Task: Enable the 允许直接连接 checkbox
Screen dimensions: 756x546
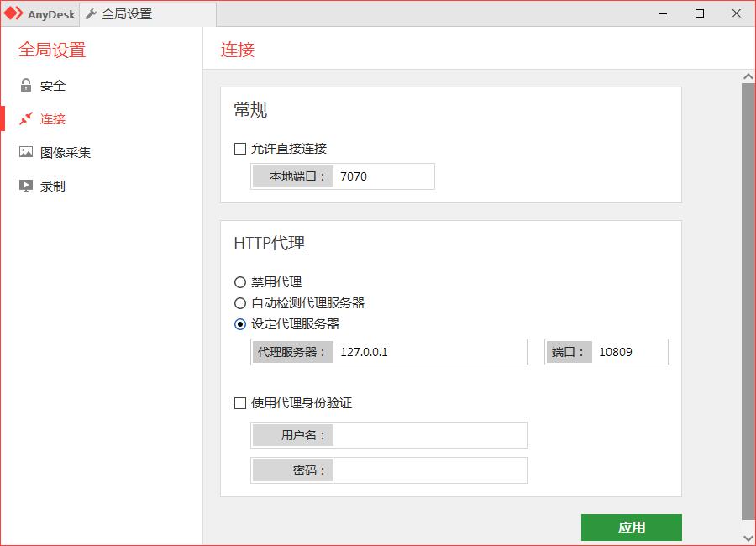Action: (240, 149)
